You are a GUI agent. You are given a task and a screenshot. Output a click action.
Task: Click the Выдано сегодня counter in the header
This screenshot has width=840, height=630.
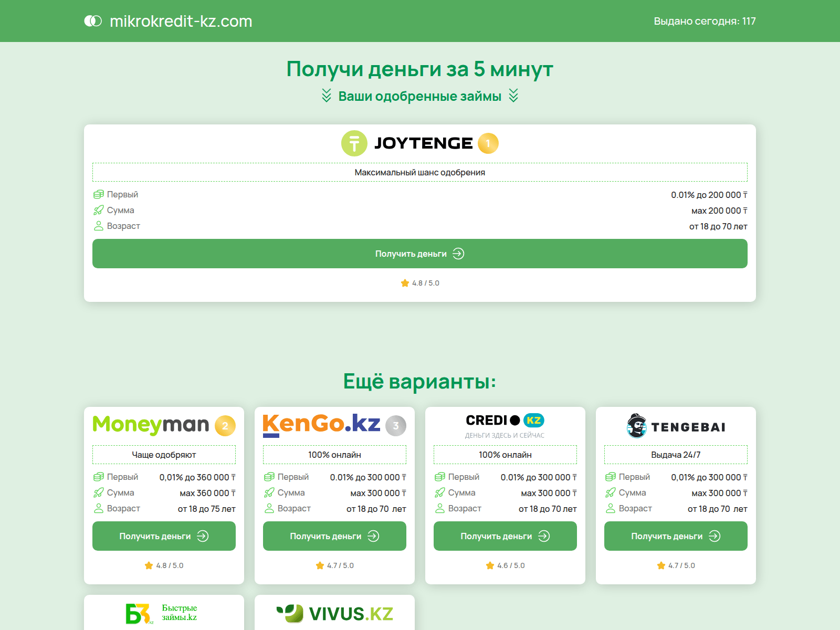705,21
